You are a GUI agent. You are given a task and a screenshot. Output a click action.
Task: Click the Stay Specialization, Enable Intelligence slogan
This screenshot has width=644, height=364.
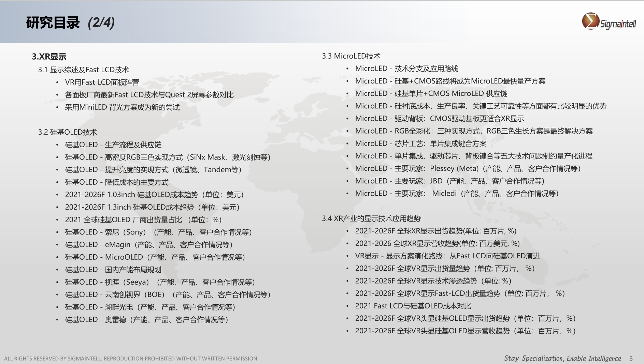562,359
